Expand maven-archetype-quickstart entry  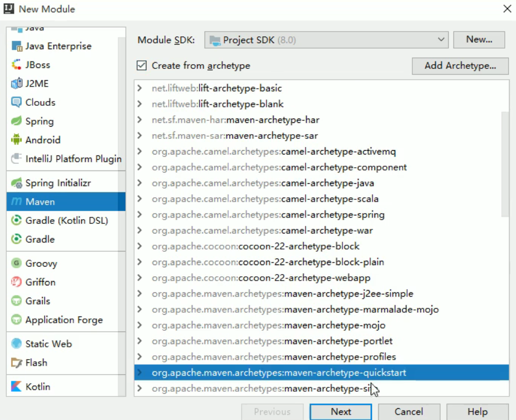point(139,372)
